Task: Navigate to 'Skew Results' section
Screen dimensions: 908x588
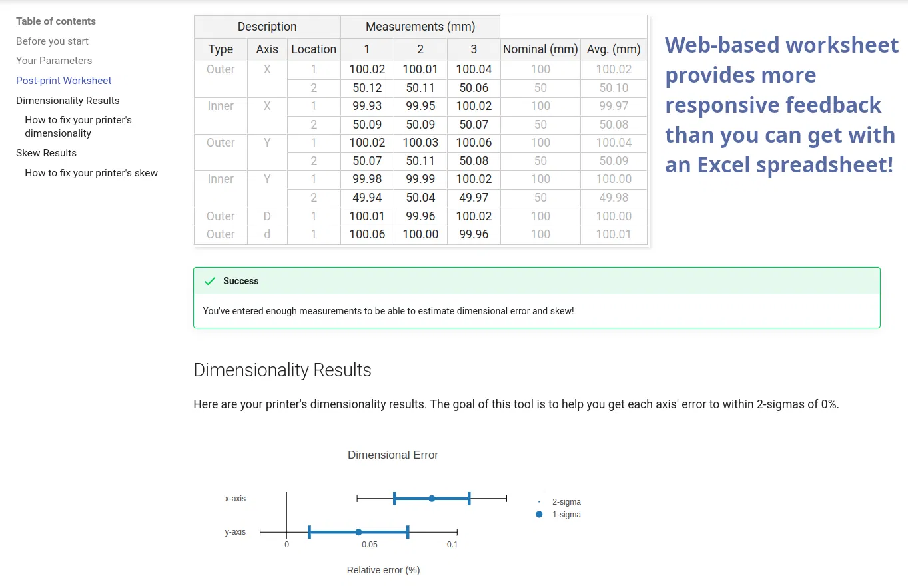Action: (46, 153)
